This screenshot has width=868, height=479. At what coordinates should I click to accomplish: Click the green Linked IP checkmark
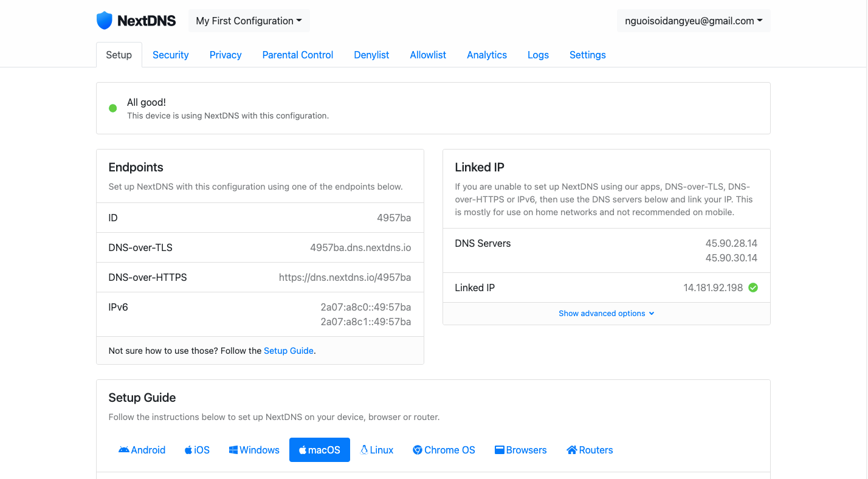pyautogui.click(x=753, y=288)
